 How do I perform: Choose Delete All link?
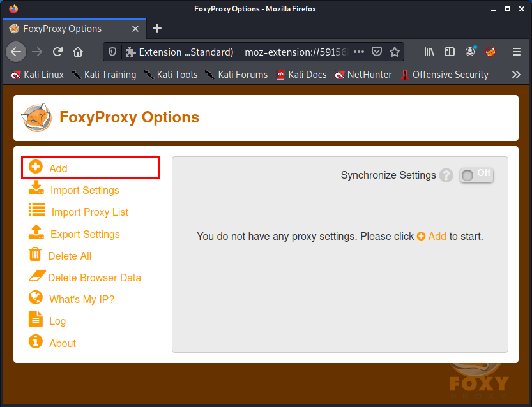click(x=70, y=256)
